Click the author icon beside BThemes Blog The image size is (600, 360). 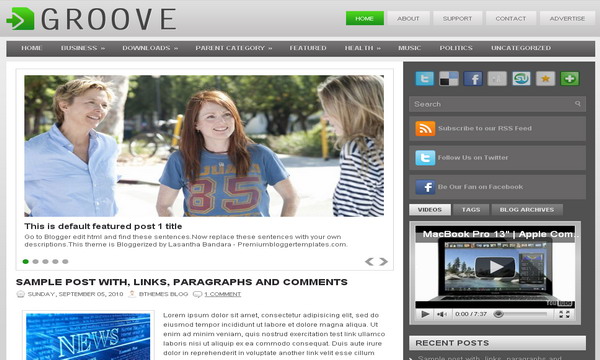(132, 294)
